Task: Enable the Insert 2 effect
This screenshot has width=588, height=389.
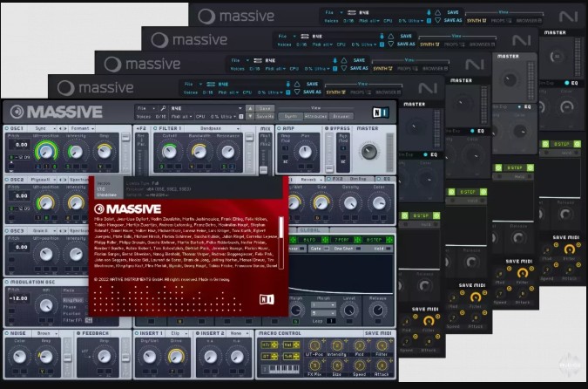Action: (x=198, y=333)
